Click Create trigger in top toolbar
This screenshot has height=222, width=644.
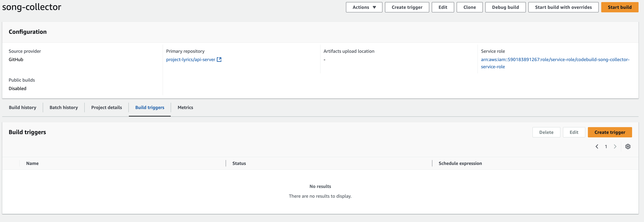[x=407, y=7]
